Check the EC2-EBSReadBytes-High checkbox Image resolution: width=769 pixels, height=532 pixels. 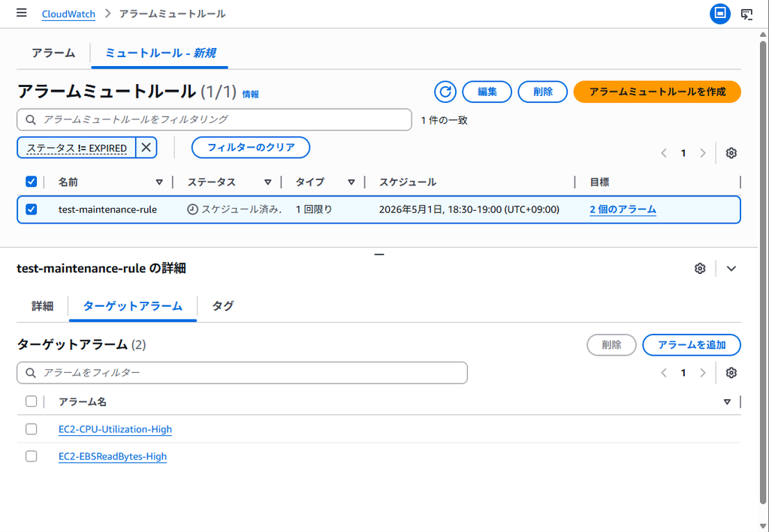coord(31,456)
